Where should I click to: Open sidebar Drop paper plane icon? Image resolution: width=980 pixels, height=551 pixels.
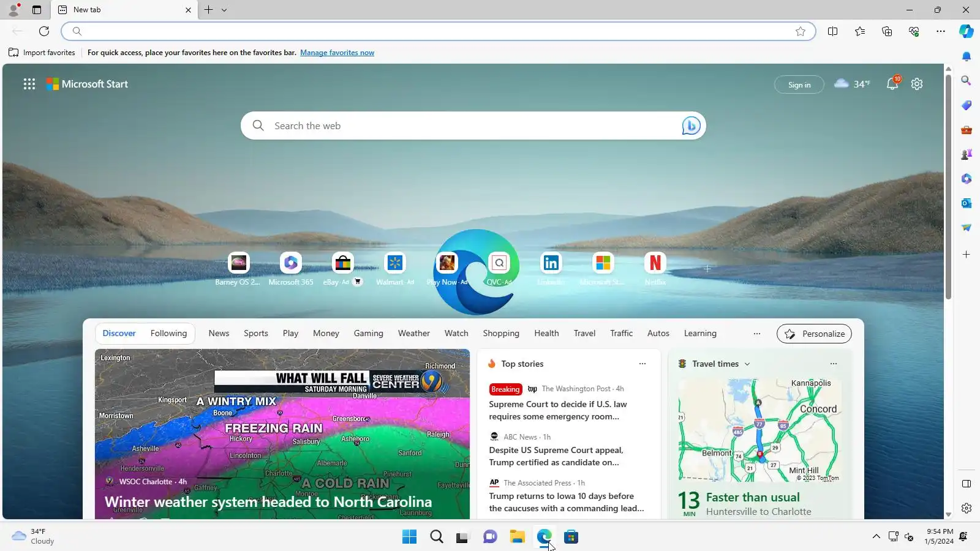click(967, 228)
